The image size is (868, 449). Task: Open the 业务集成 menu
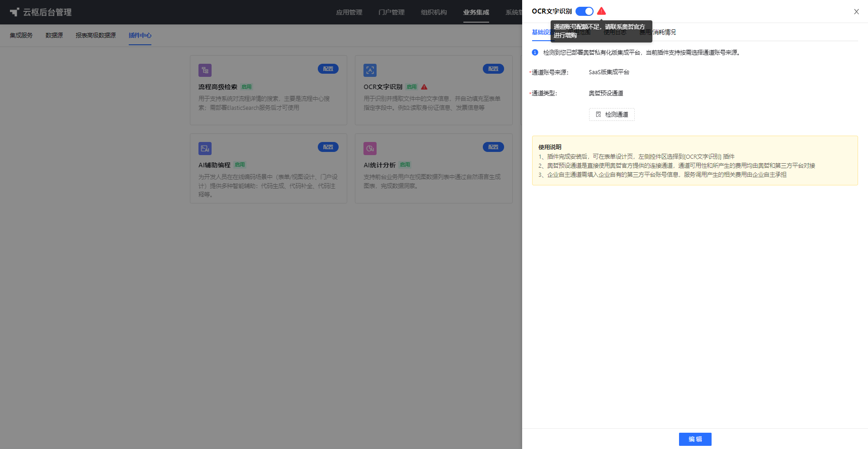476,12
